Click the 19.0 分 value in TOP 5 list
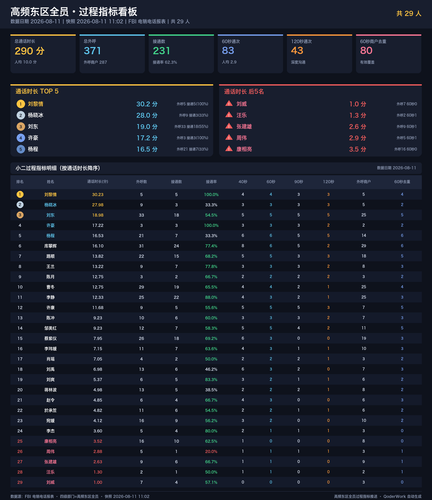The image size is (432, 500). click(x=147, y=127)
